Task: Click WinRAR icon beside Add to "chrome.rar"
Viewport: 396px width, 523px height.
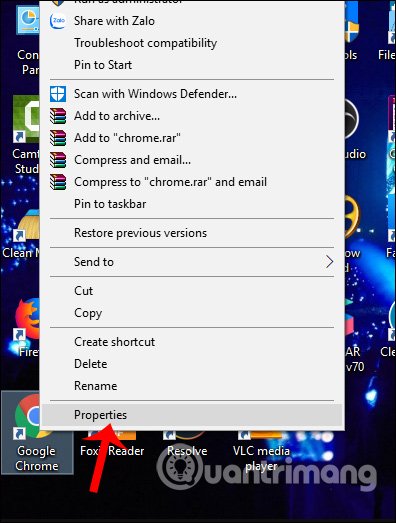Action: coord(58,138)
